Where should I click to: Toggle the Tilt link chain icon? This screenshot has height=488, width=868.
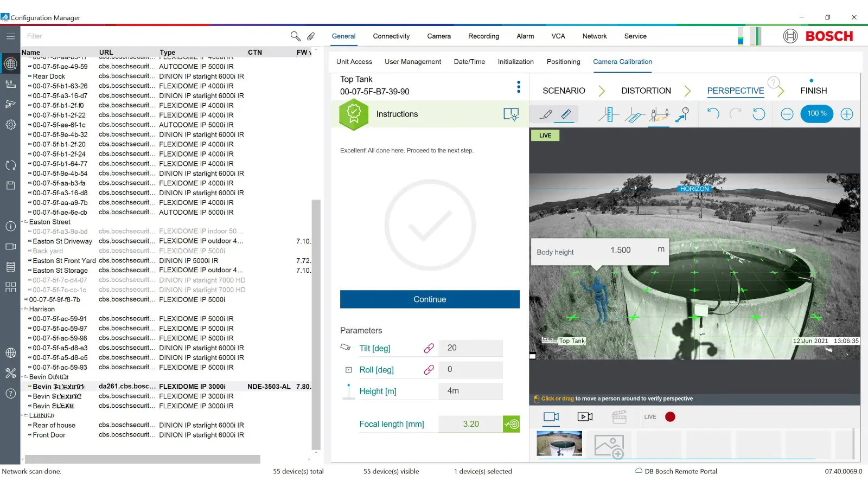[x=429, y=348]
